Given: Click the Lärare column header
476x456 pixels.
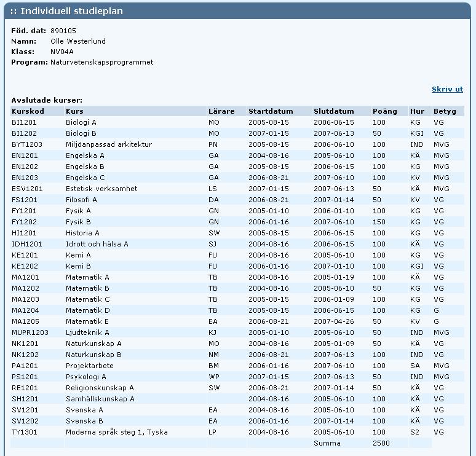Looking at the screenshot, I should 221,111.
